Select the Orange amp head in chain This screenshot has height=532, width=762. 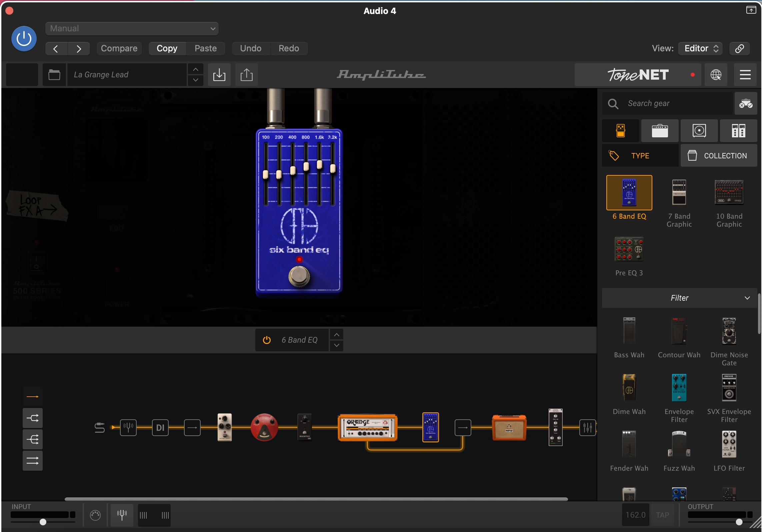[368, 427]
